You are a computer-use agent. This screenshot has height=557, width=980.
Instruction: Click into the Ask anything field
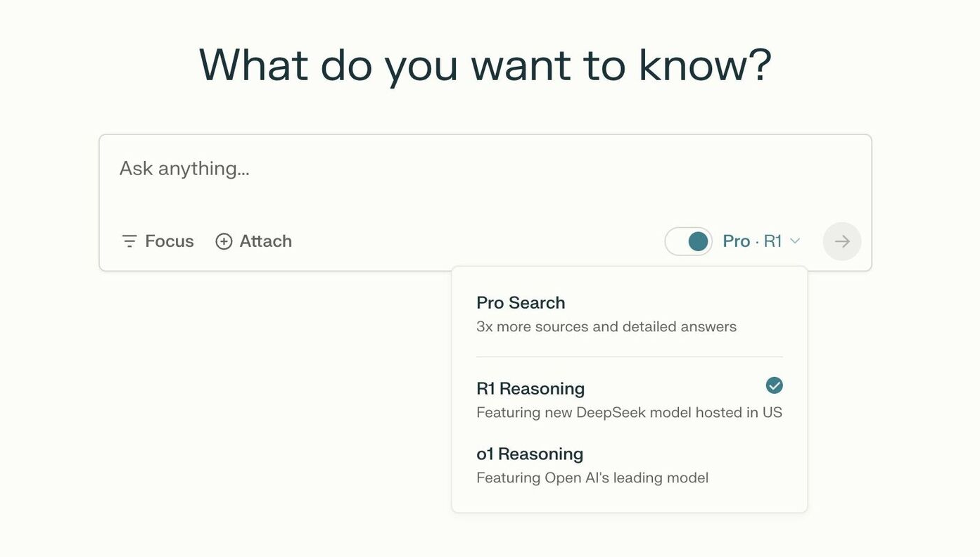click(485, 169)
